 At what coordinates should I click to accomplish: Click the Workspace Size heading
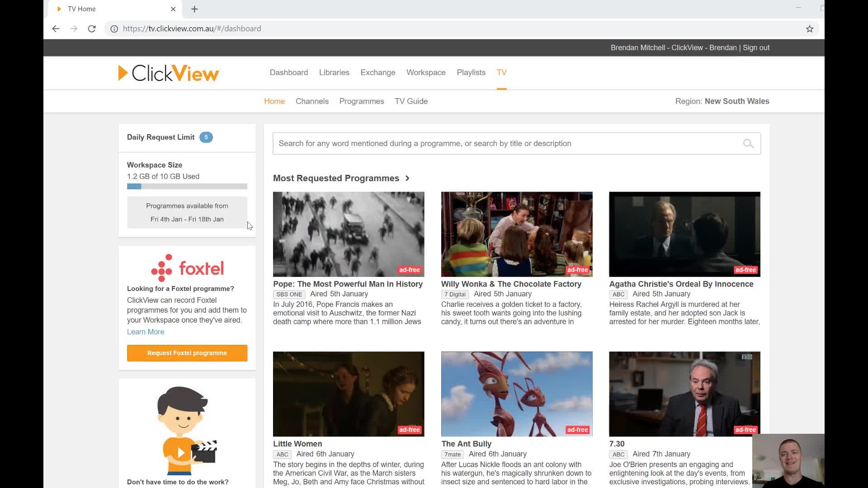click(x=155, y=165)
